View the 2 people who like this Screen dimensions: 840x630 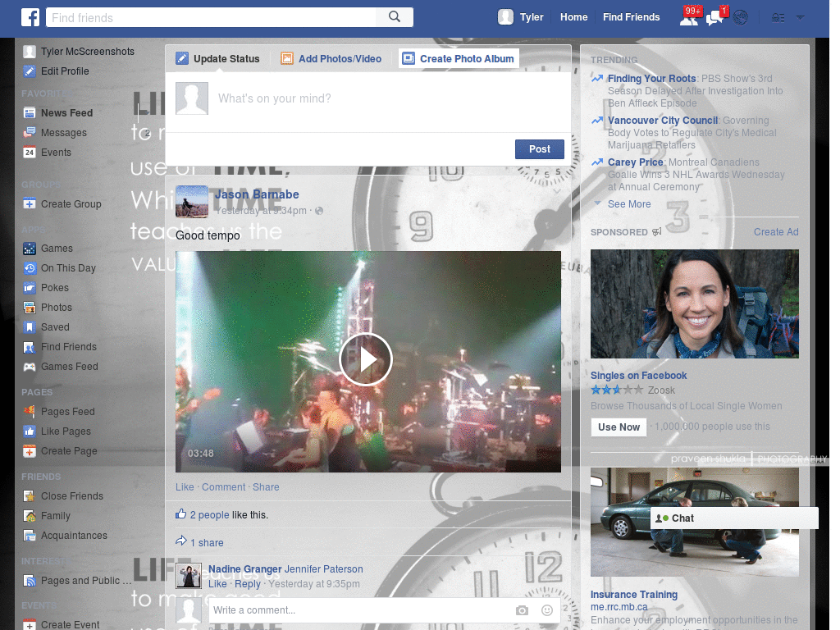click(x=209, y=515)
